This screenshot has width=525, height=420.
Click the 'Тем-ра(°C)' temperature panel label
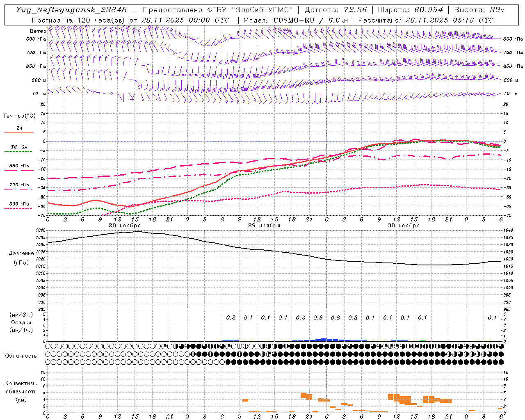click(x=19, y=116)
